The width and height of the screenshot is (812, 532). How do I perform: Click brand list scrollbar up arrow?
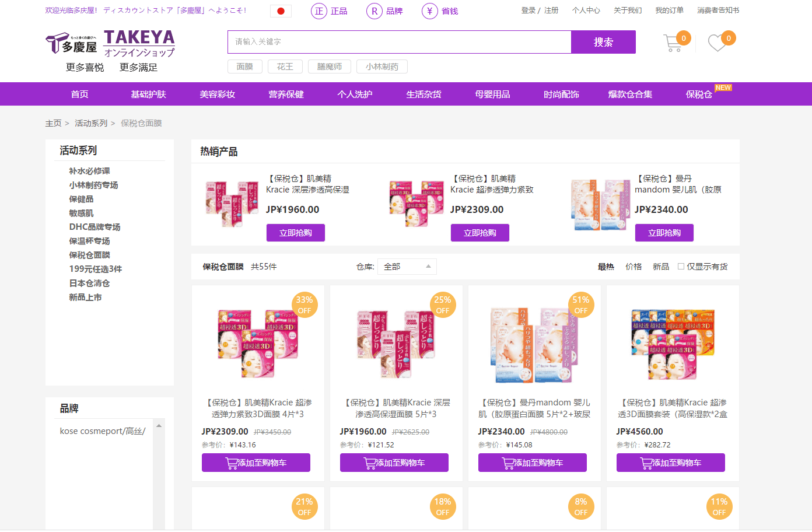(x=159, y=426)
